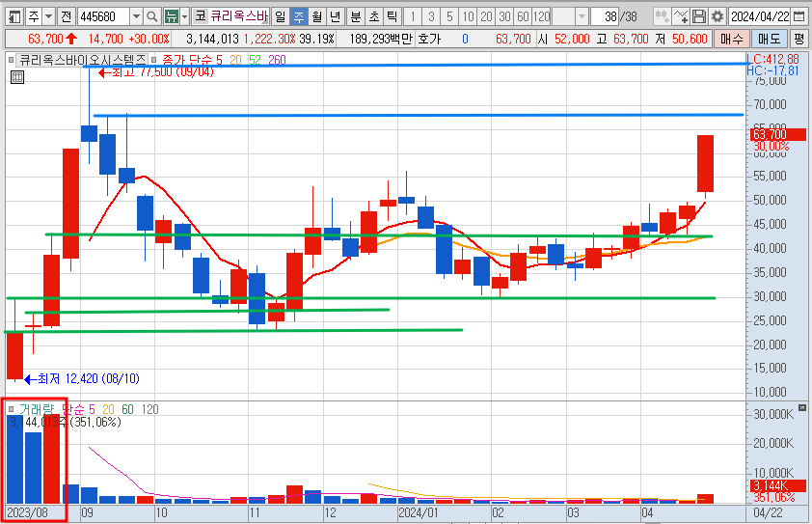The image size is (812, 524).
Task: Click the 2024/01 date axis label
Action: pos(419,513)
